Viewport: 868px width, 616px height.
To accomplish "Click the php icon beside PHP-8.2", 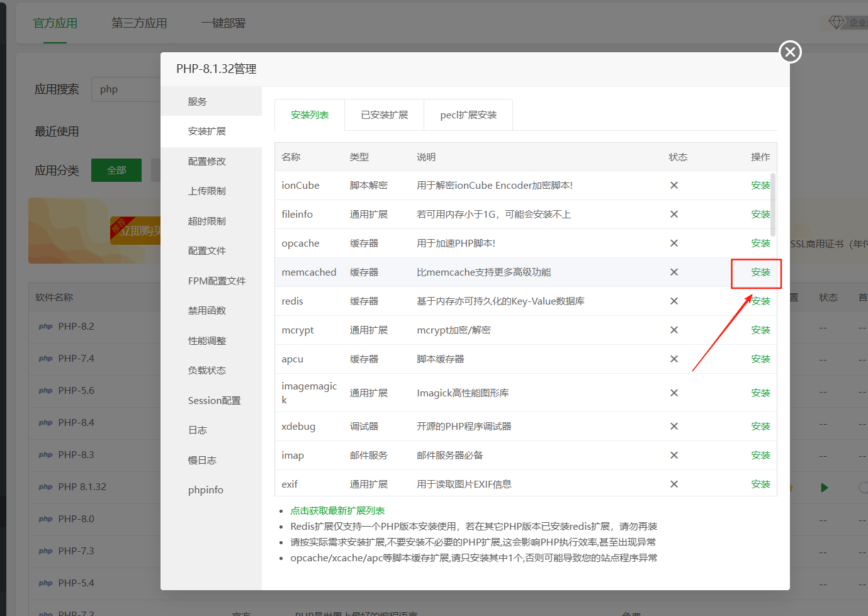I will (x=45, y=327).
